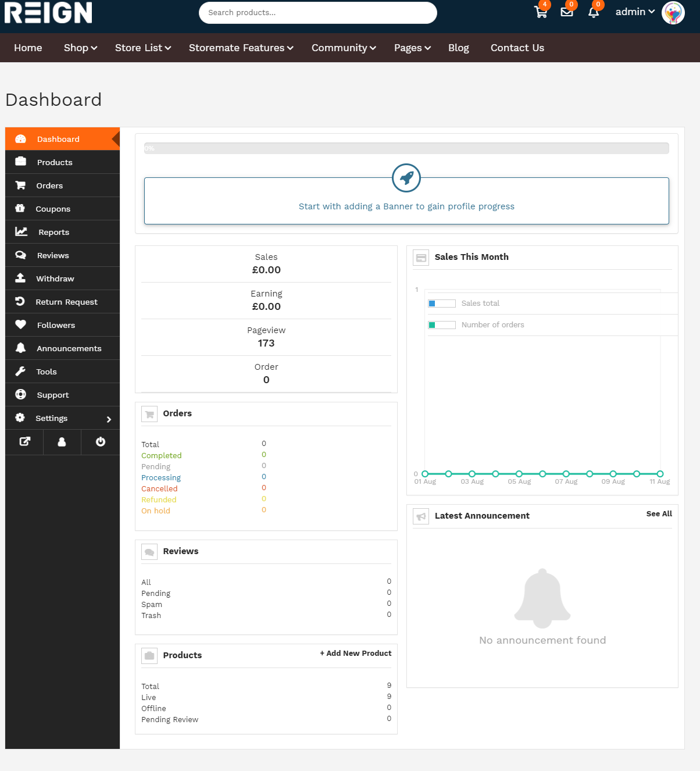Click the Tools wrench icon in sidebar

(20, 371)
